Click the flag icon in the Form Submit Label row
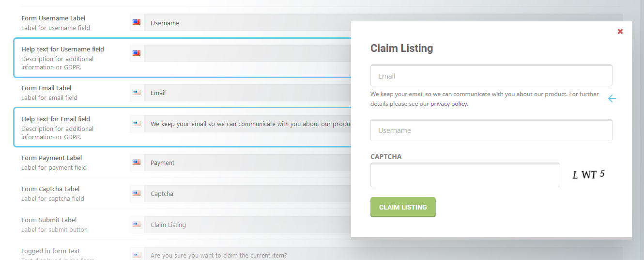Viewport: 644px width, 260px height. (137, 224)
